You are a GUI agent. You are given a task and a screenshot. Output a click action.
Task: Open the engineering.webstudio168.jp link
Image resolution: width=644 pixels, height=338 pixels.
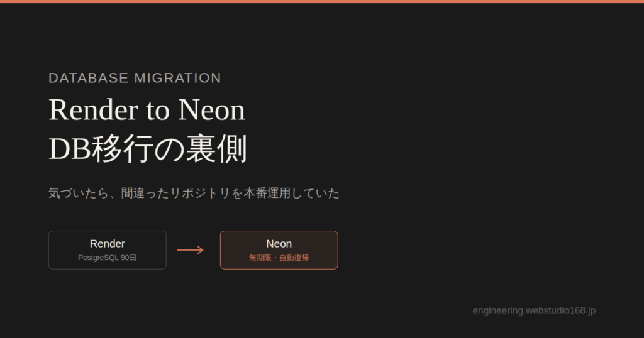(534, 311)
